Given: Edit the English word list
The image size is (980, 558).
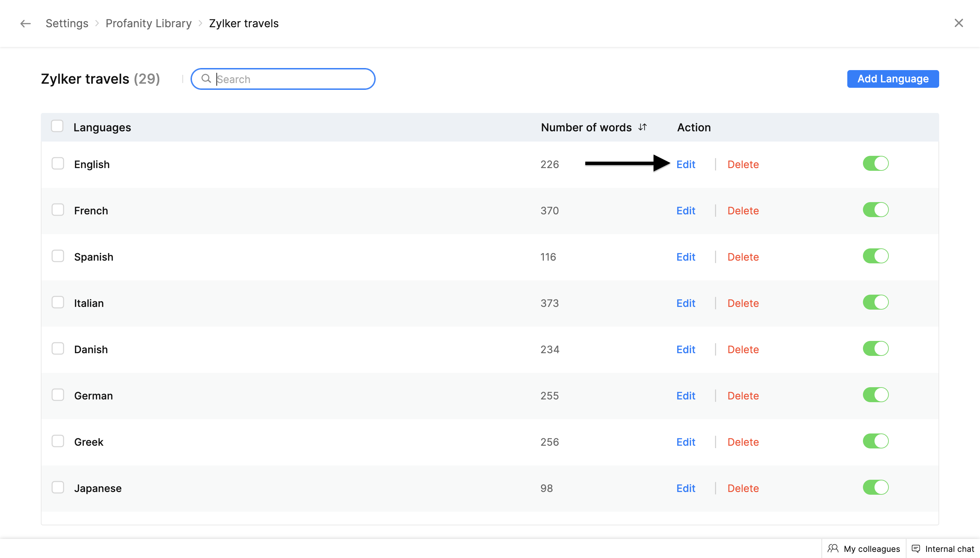Looking at the screenshot, I should (x=685, y=164).
